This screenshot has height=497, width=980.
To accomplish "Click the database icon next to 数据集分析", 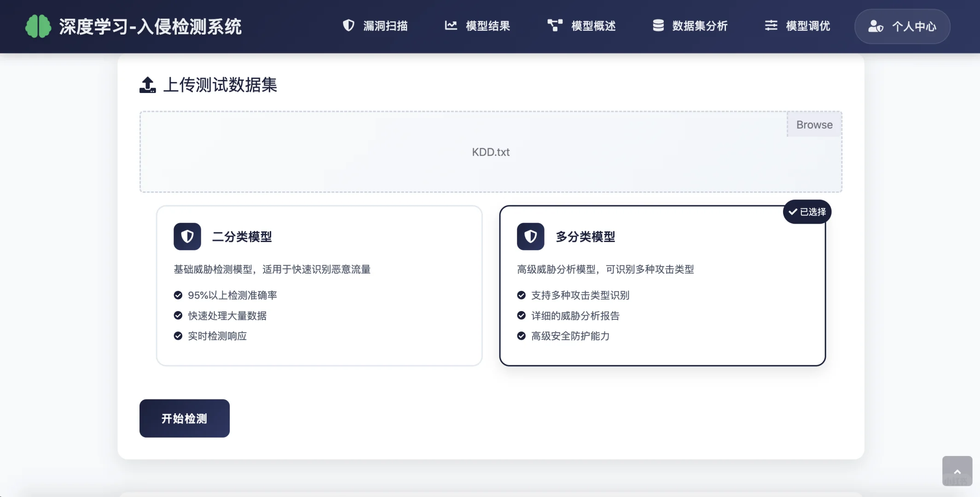I will (x=657, y=26).
